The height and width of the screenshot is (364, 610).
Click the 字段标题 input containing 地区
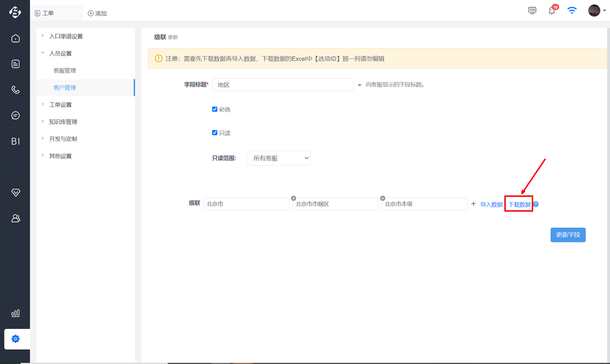(283, 85)
